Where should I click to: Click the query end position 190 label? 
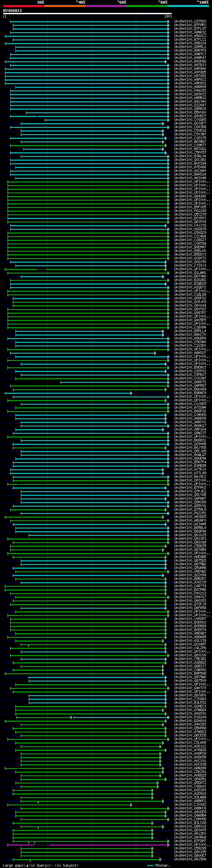pyautogui.click(x=167, y=16)
